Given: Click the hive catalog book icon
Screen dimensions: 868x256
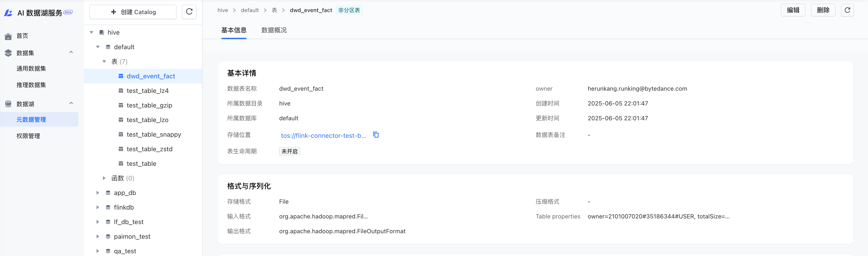Looking at the screenshot, I should click(x=101, y=32).
